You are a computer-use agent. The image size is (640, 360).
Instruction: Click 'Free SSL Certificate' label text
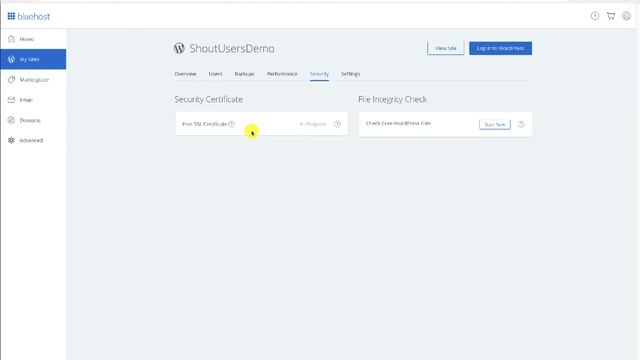point(204,124)
